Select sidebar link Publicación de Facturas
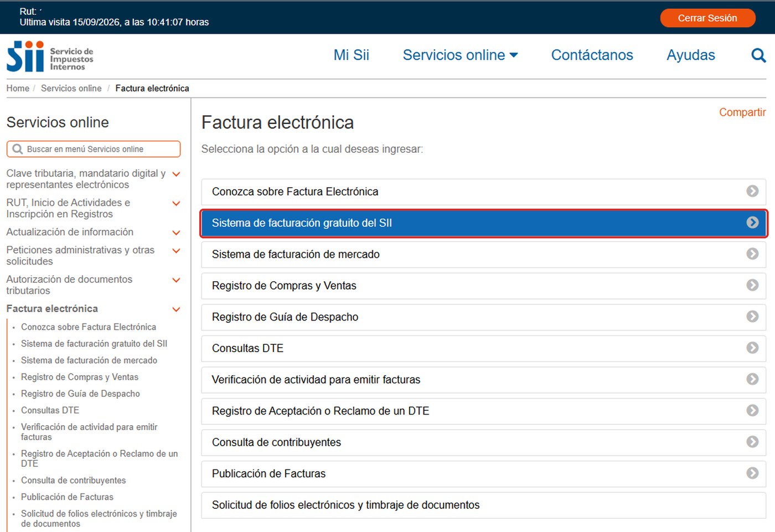Screen dimensions: 775x532 pyautogui.click(x=67, y=497)
